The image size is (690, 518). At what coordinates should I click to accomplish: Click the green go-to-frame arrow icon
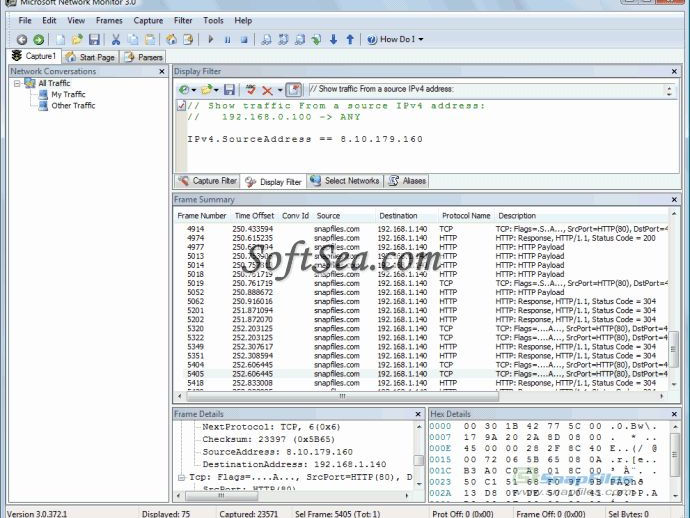(x=316, y=40)
